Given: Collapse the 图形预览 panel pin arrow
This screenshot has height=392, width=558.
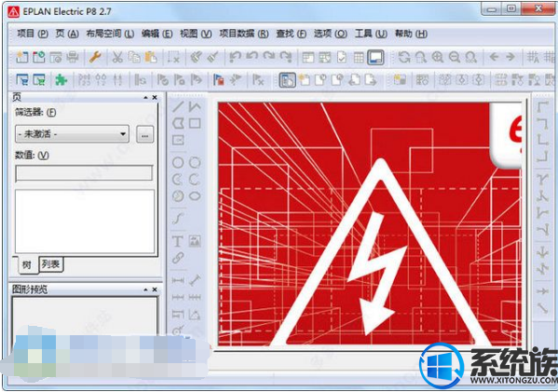Looking at the screenshot, I should point(146,290).
